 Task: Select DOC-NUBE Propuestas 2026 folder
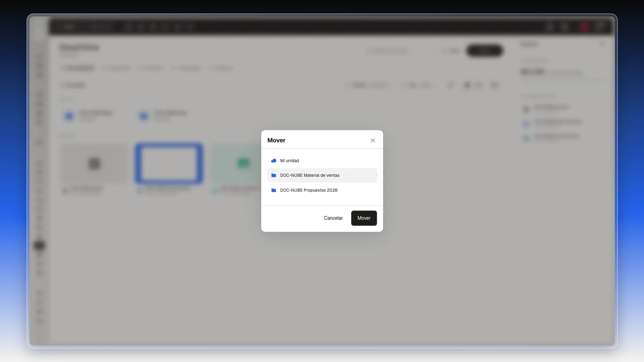point(322,190)
